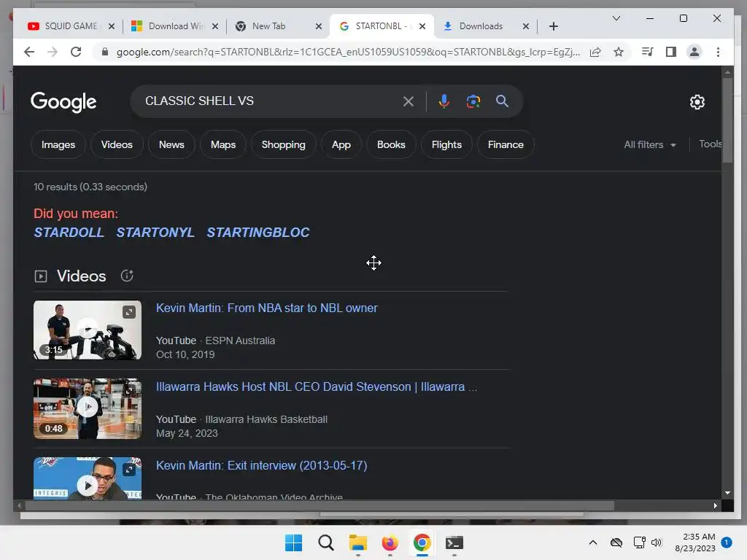The image size is (747, 560).
Task: Open File Explorer from the taskbar
Action: point(357,542)
